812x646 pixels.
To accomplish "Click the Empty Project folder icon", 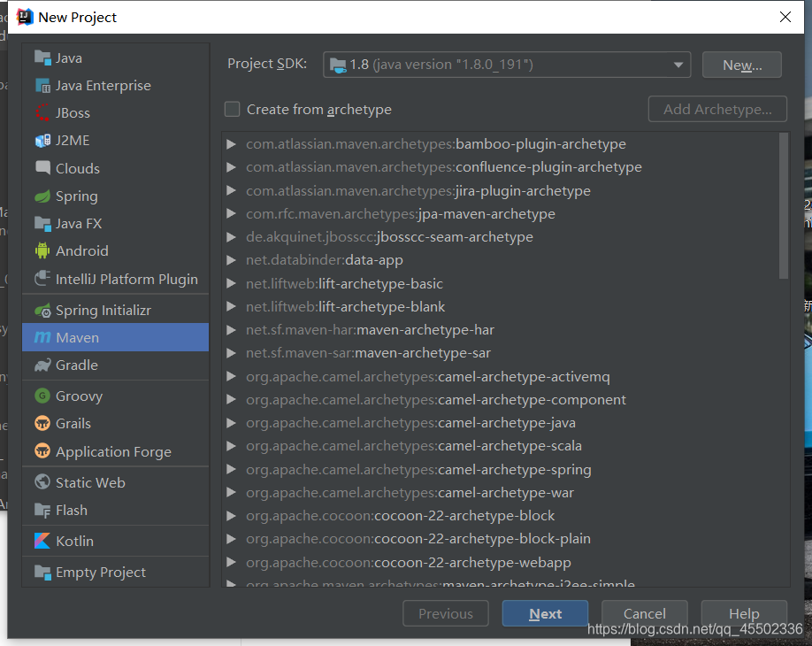I will tap(42, 572).
